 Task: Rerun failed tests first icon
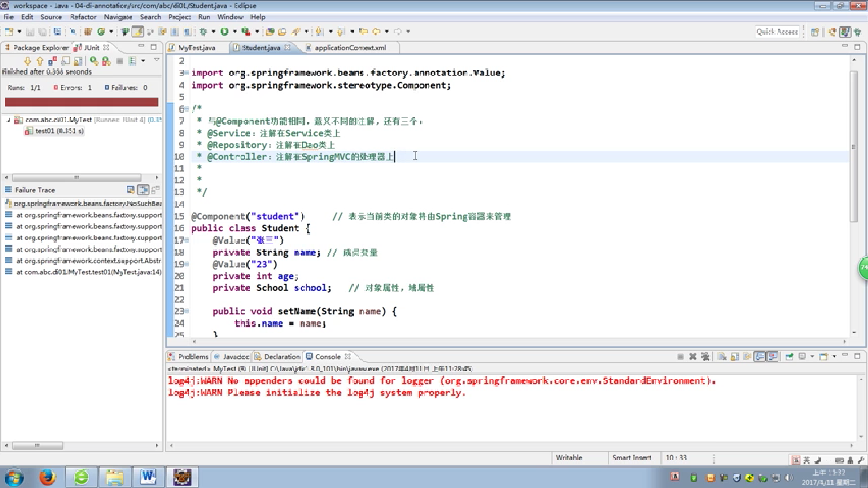click(x=106, y=61)
